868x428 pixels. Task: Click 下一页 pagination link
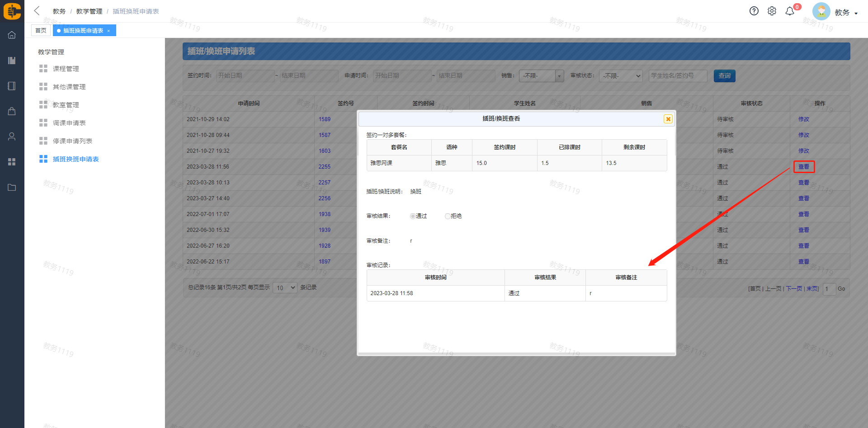click(x=794, y=289)
